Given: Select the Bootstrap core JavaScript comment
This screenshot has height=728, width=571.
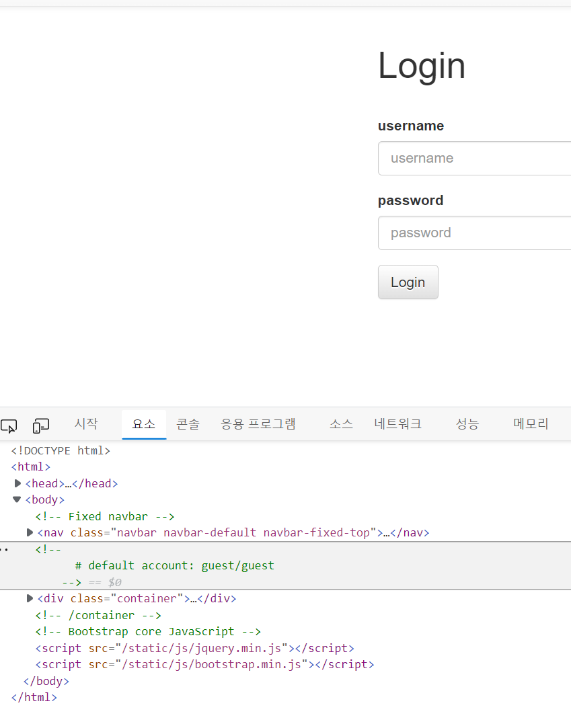Looking at the screenshot, I should pos(148,631).
